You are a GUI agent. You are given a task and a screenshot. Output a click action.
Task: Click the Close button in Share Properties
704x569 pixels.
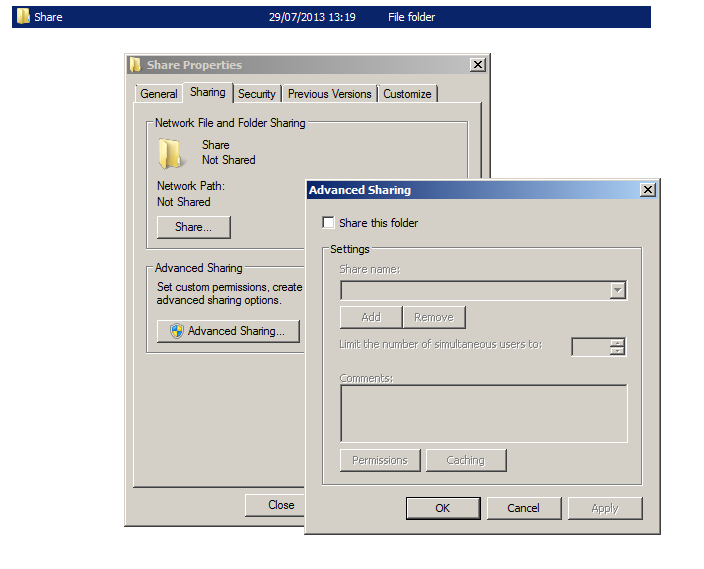coord(281,505)
